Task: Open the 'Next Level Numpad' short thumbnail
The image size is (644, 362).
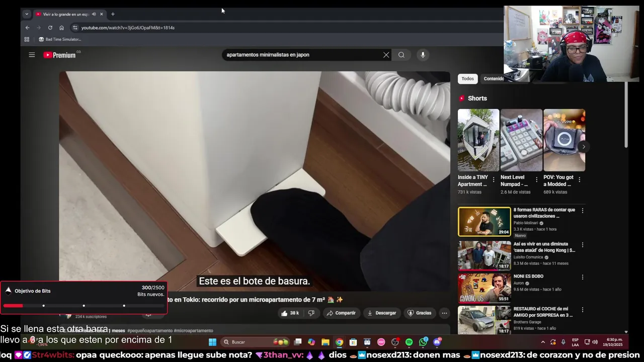Action: (x=521, y=140)
